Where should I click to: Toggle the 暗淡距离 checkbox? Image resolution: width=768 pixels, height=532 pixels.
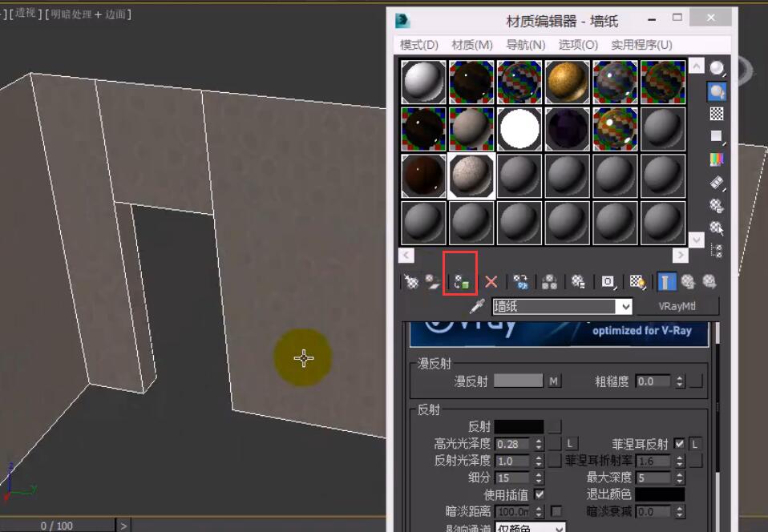[556, 511]
